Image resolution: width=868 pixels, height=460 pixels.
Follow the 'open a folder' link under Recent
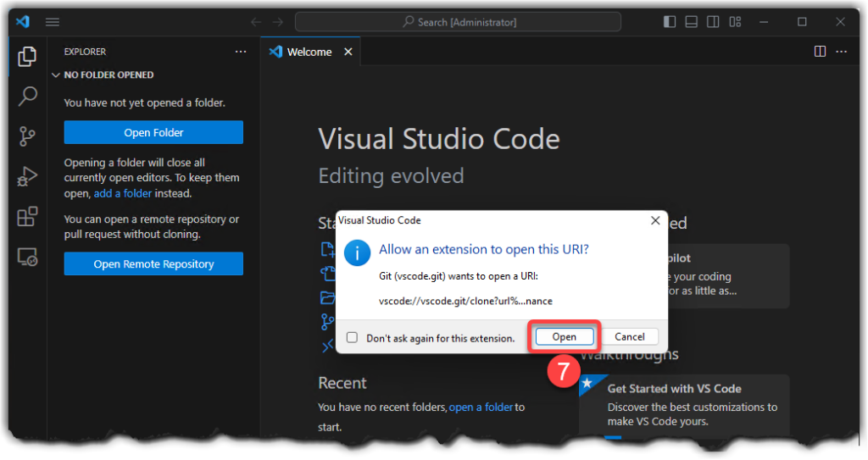(x=481, y=407)
